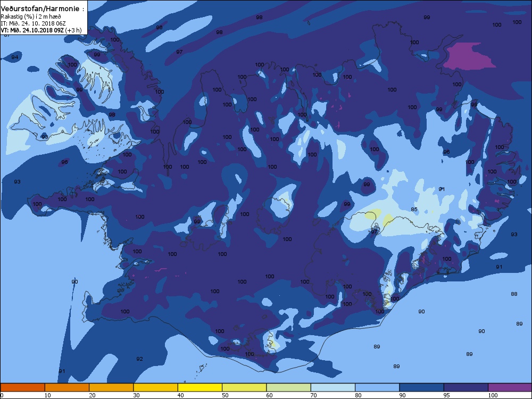Select the 'Rakastig (%) í 2 m hæð' label
532x399 pixels.
pyautogui.click(x=31, y=16)
